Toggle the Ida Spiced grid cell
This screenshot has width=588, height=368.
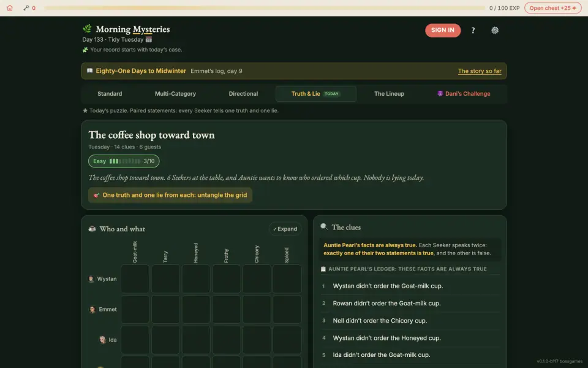(x=287, y=339)
